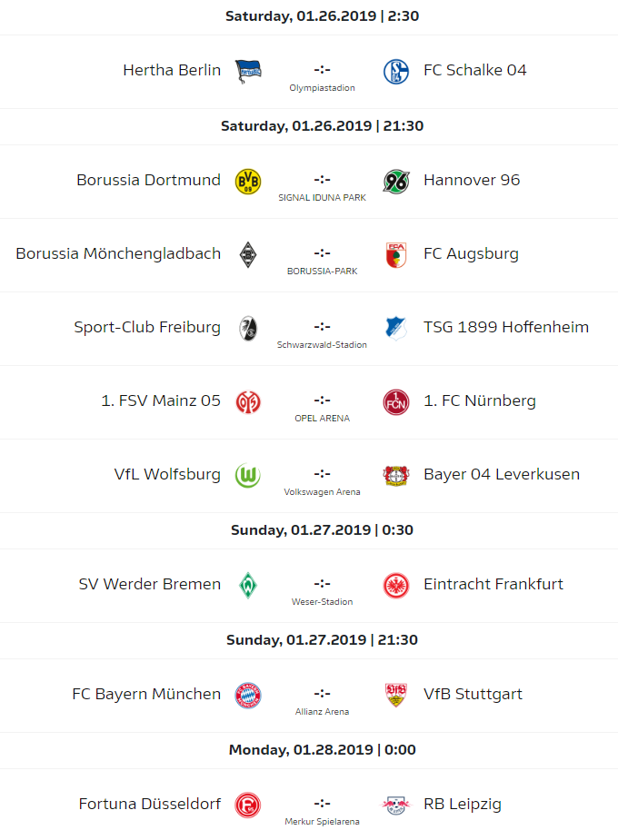Select the RB Leipzig bull logo
Screen dimensions: 618x840
click(396, 805)
